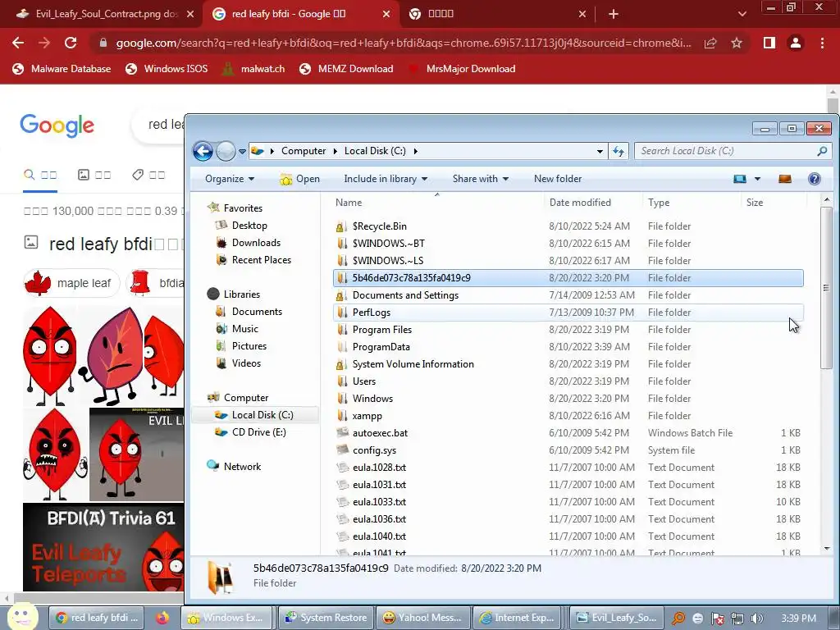Image resolution: width=840 pixels, height=630 pixels.
Task: Open Malware Database bookmark
Action: point(62,69)
